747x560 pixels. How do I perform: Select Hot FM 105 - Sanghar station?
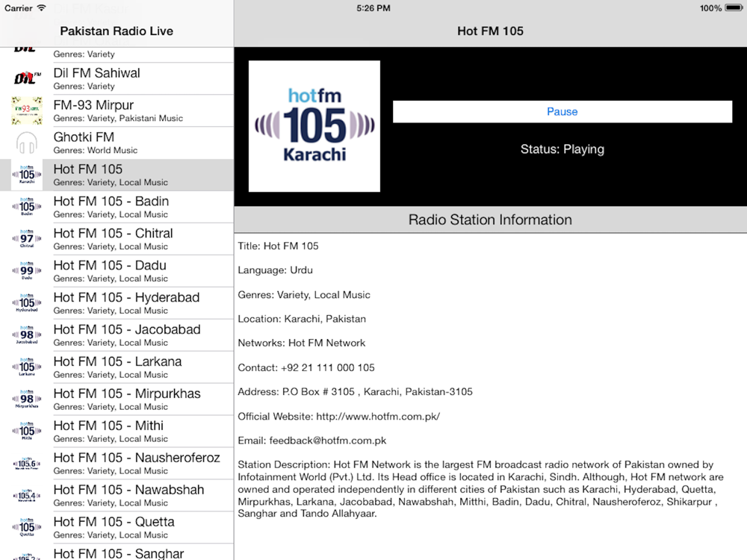point(117,552)
